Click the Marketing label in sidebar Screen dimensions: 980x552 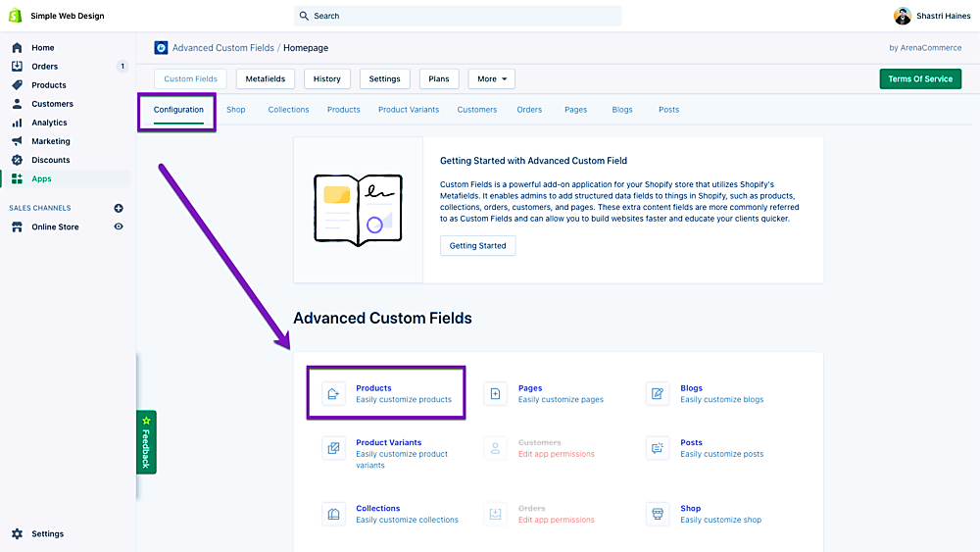pyautogui.click(x=51, y=141)
